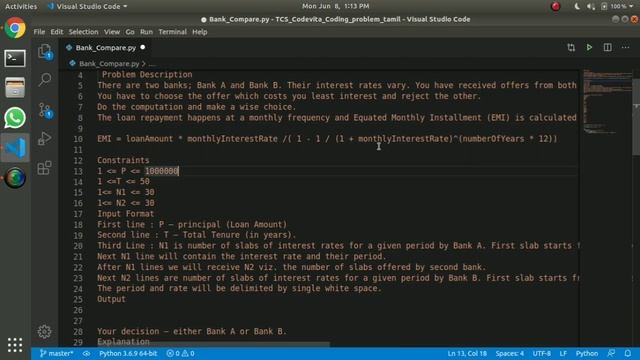The image size is (640, 360).
Task: Open the Help menu
Action: [200, 32]
